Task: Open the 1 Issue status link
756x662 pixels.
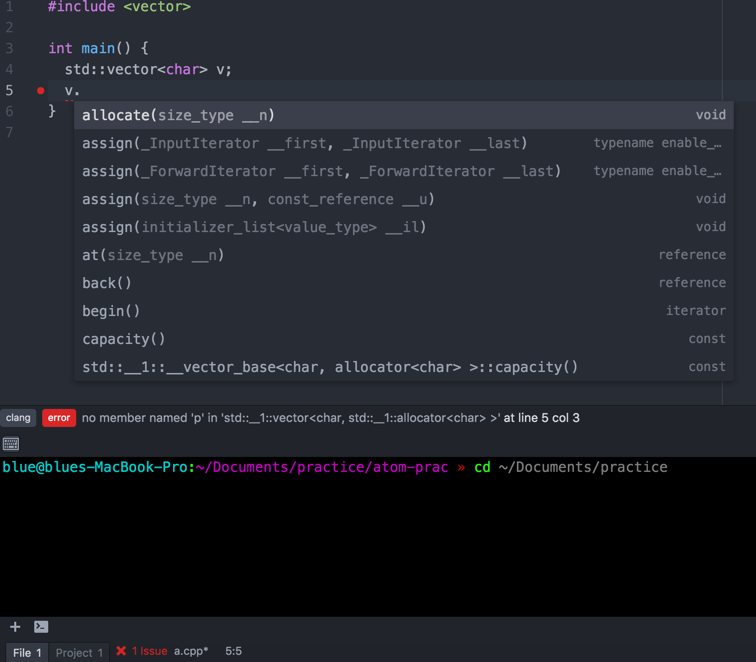Action: point(150,651)
